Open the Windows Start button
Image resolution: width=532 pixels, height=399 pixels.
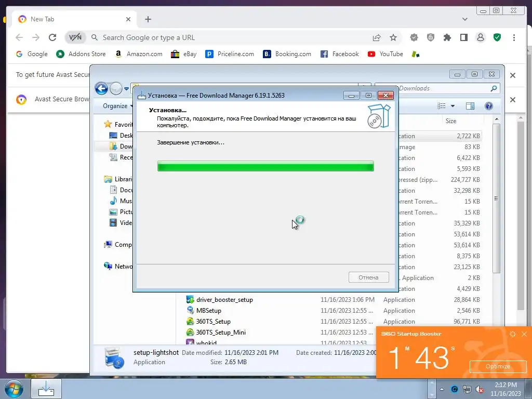coord(14,389)
